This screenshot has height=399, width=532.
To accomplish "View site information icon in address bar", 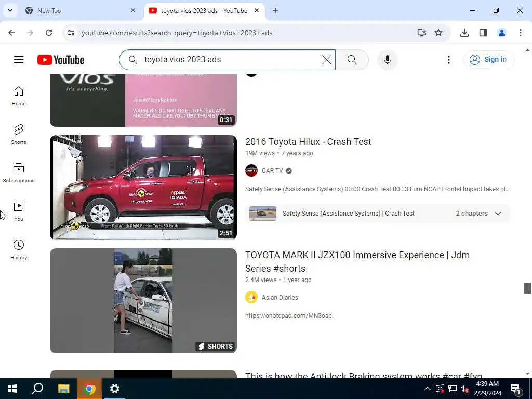I will click(71, 33).
